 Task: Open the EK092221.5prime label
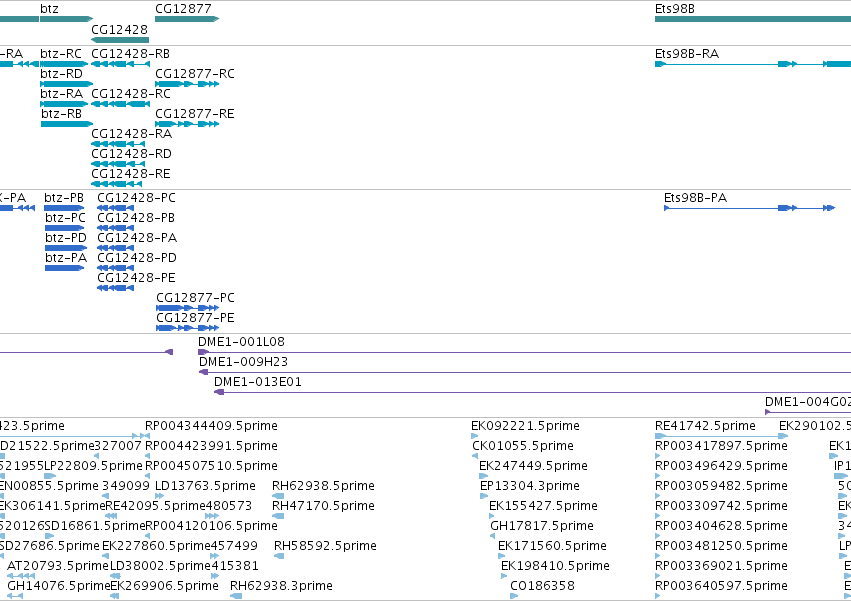click(525, 426)
